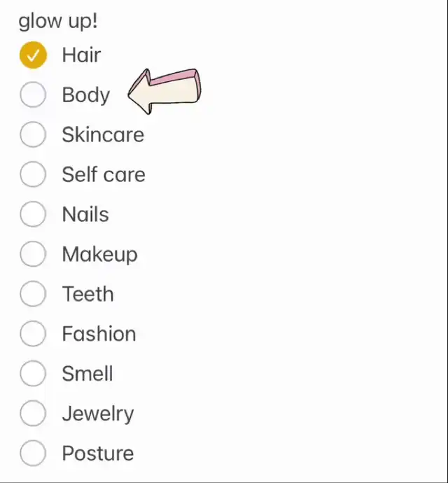Click the Makeup label text
This screenshot has height=483, width=448.
[100, 254]
